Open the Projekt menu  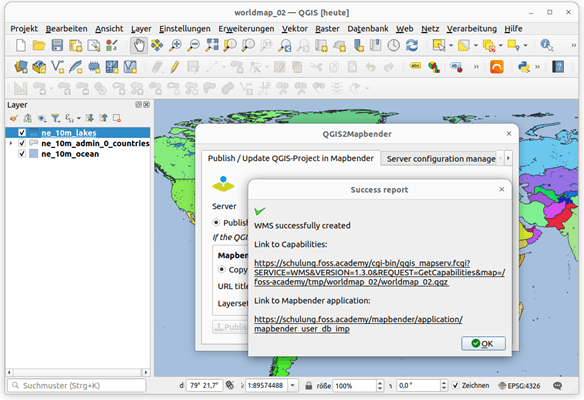click(24, 29)
